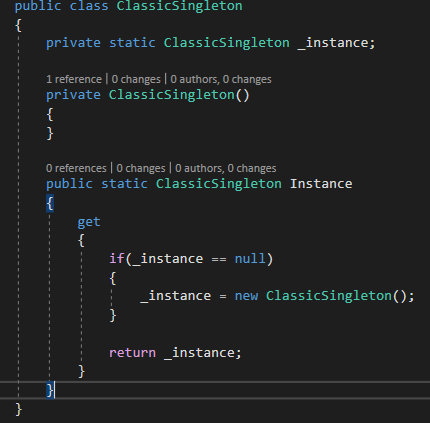430x423 pixels.
Task: Click highlighted opening brace of Instance property
Action: (x=50, y=203)
